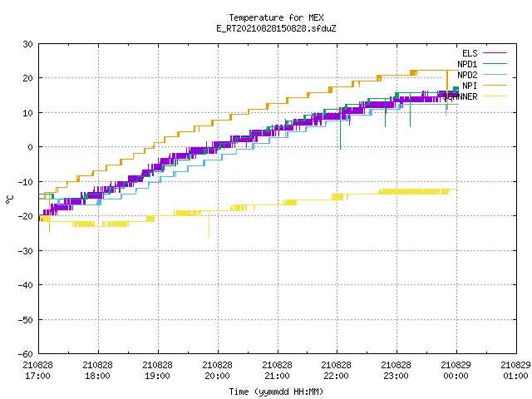Viewport: 532px width, 399px height.
Task: Click the x-axis label 210828 17:00
Action: 37,371
